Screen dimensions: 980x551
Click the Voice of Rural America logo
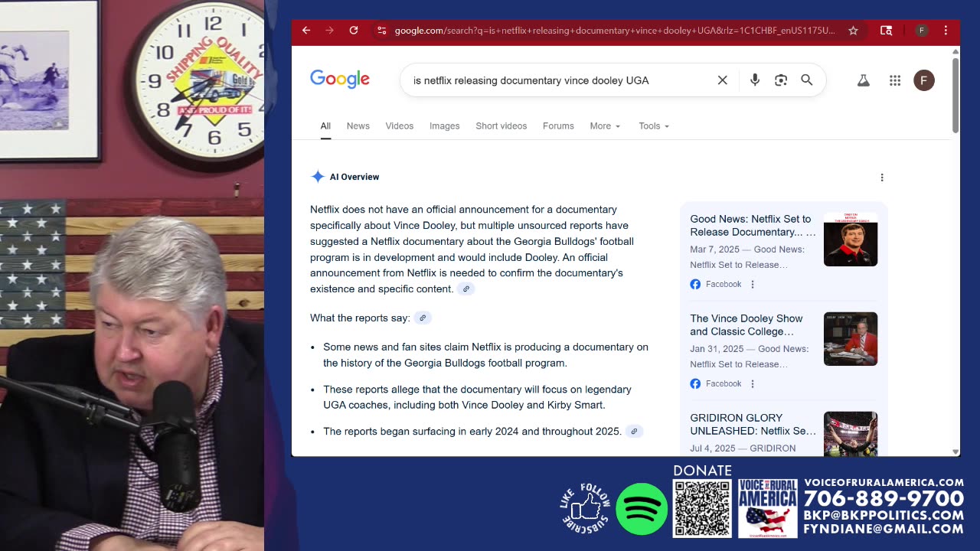pyautogui.click(x=767, y=508)
